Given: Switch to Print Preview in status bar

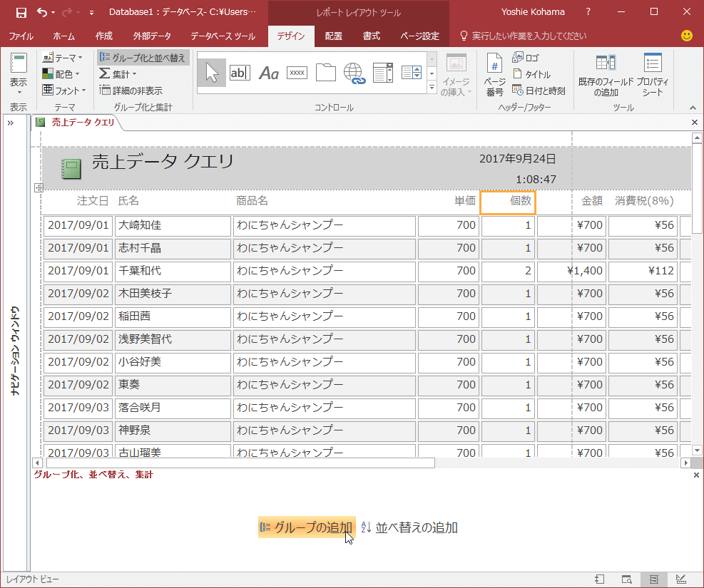Looking at the screenshot, I should pyautogui.click(x=627, y=579).
